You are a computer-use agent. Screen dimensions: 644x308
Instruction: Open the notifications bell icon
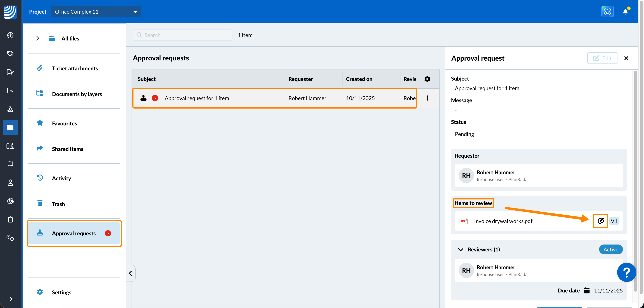pyautogui.click(x=625, y=12)
